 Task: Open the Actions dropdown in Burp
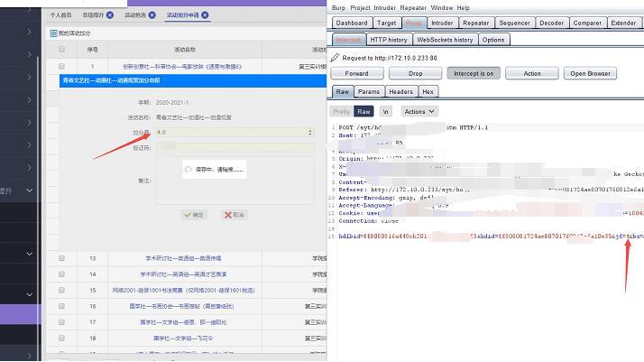click(419, 111)
